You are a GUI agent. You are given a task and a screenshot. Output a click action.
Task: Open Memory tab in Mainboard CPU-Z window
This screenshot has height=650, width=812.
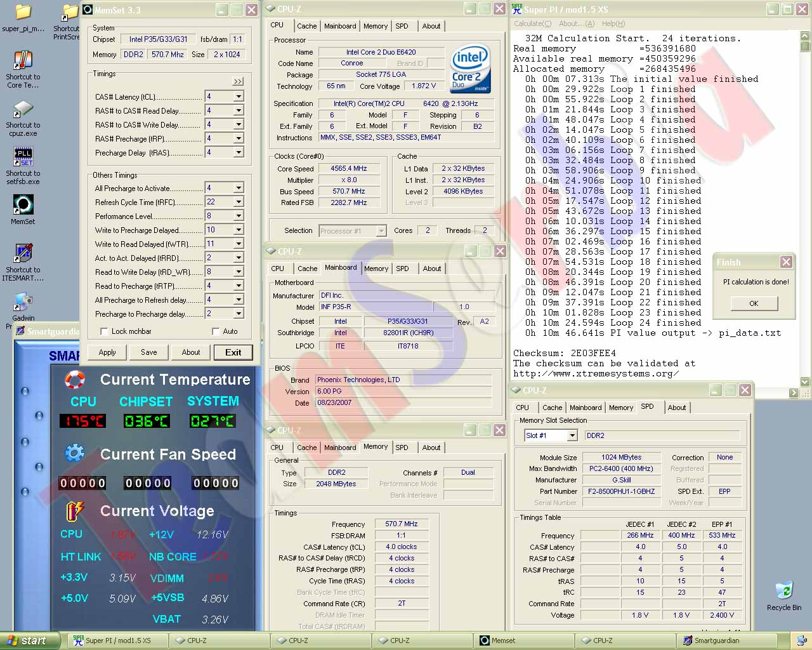coord(376,269)
